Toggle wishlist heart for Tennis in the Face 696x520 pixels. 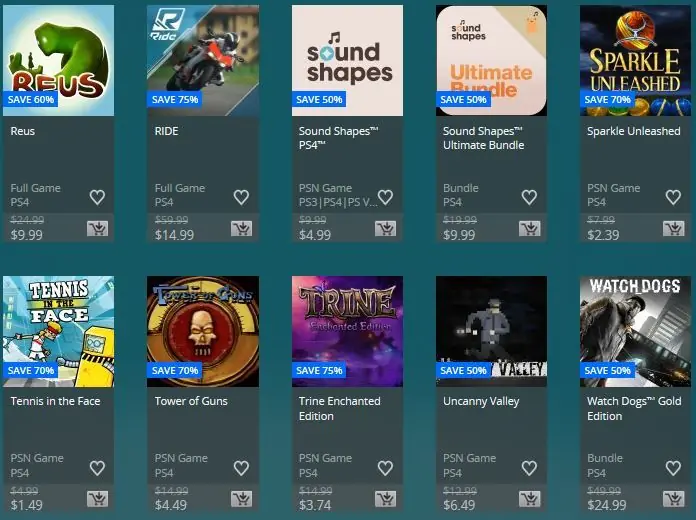pyautogui.click(x=97, y=468)
